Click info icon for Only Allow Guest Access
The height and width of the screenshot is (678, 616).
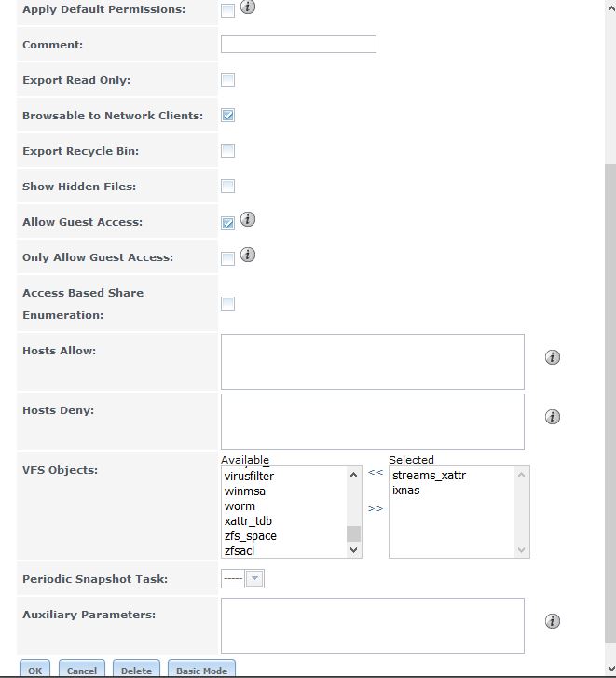pyautogui.click(x=248, y=256)
